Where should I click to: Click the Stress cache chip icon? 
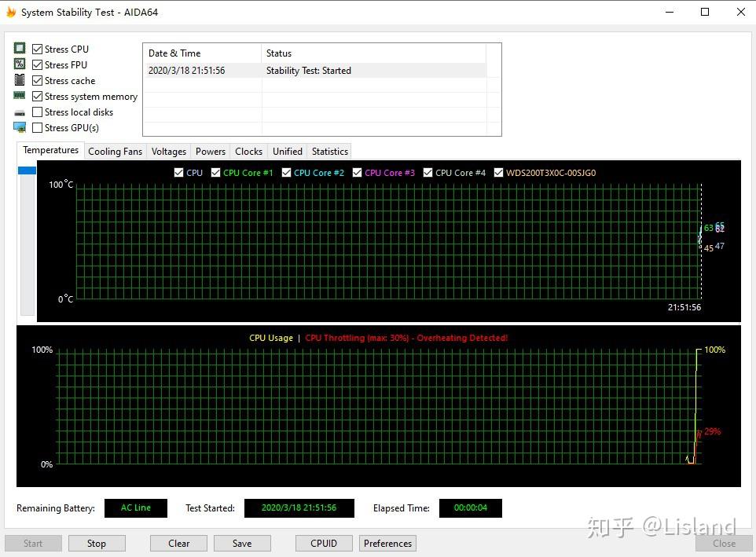pos(19,79)
